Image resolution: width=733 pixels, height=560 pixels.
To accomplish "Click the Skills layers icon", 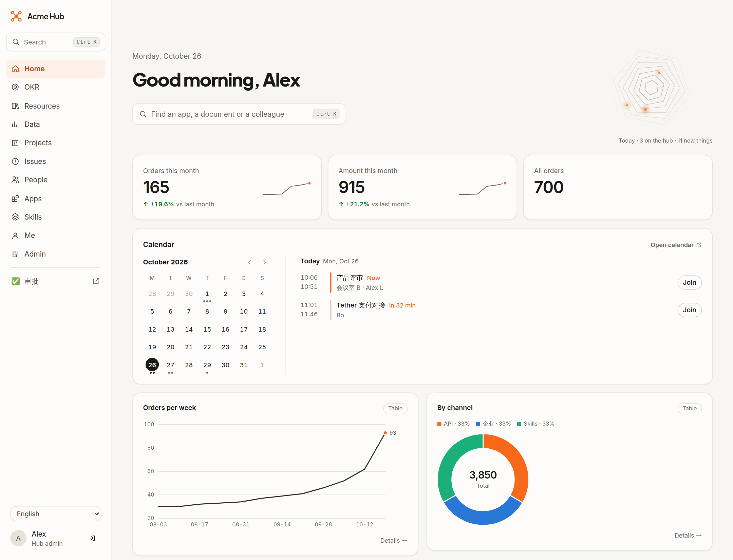I will pos(15,217).
